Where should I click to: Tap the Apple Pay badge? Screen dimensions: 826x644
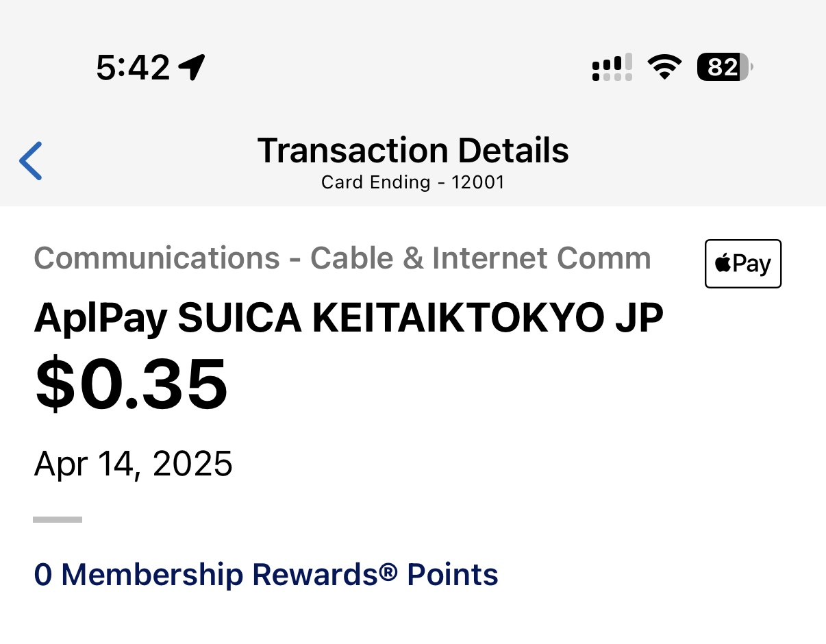click(743, 264)
